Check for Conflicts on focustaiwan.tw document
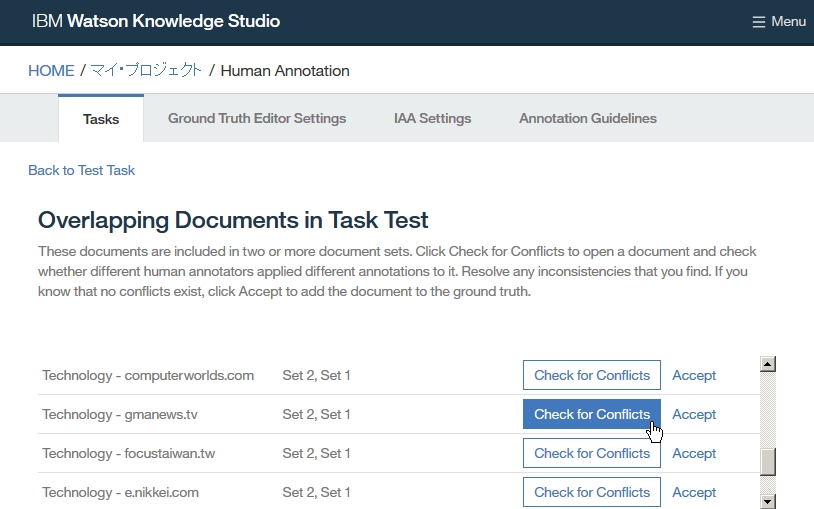 pos(591,453)
